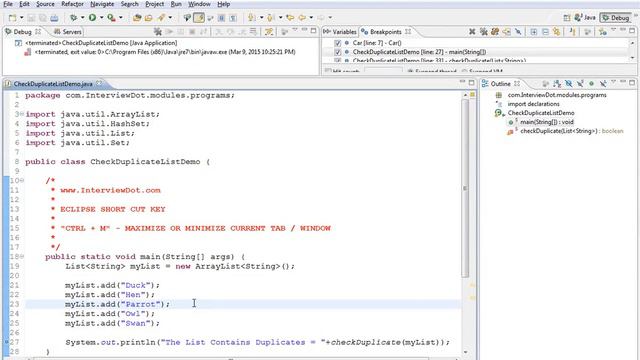Uncheck CheckDuplicateListDemo line 27 breakpoint checkbox
Image resolution: width=640 pixels, height=360 pixels.
[x=338, y=52]
